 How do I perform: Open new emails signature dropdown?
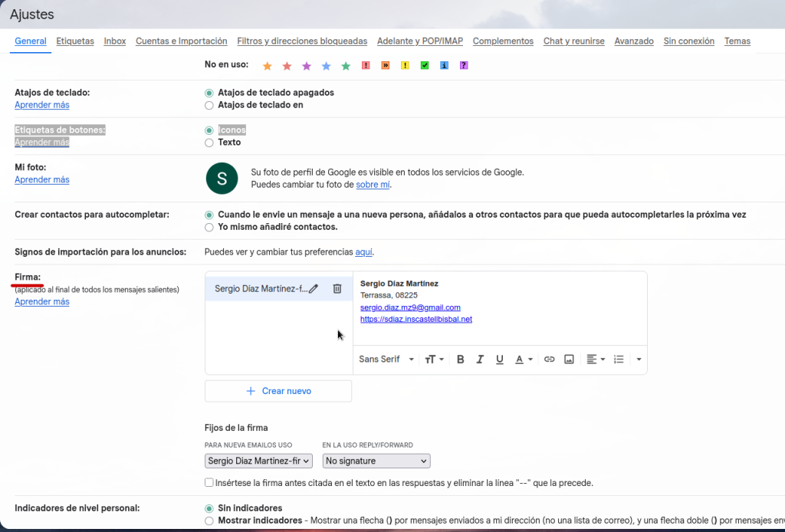(x=258, y=461)
